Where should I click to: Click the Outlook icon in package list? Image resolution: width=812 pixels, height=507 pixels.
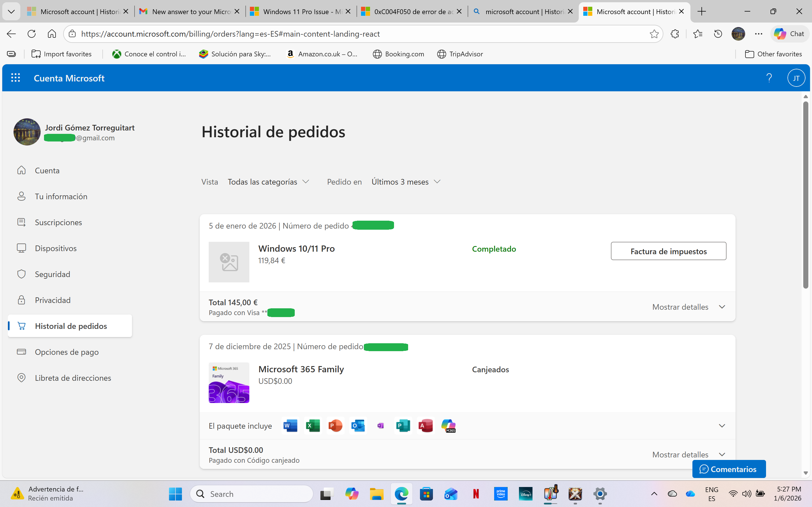(x=358, y=426)
